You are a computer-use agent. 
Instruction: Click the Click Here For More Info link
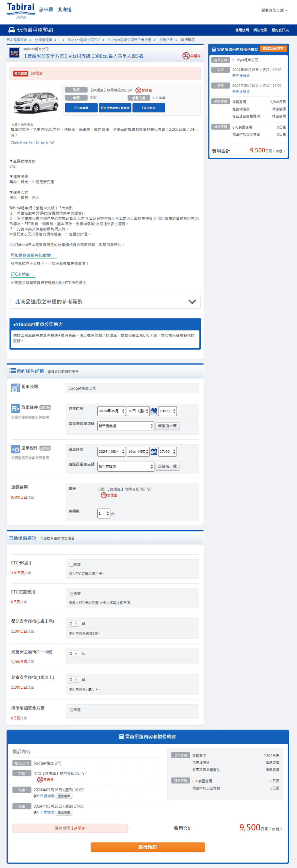(32, 143)
